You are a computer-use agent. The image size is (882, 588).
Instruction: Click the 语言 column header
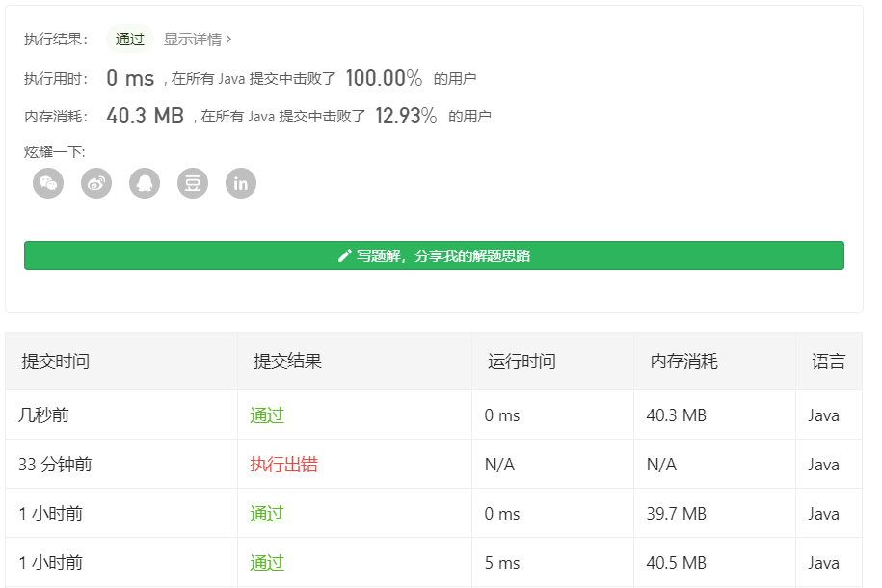click(x=829, y=361)
